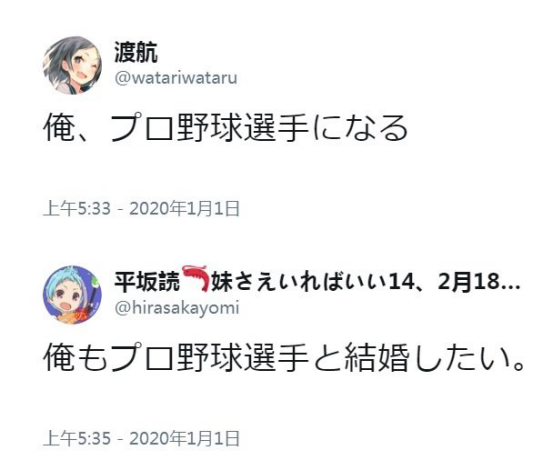Select the 上午5:33 time stamp
This screenshot has height=461, width=554.
click(x=77, y=208)
